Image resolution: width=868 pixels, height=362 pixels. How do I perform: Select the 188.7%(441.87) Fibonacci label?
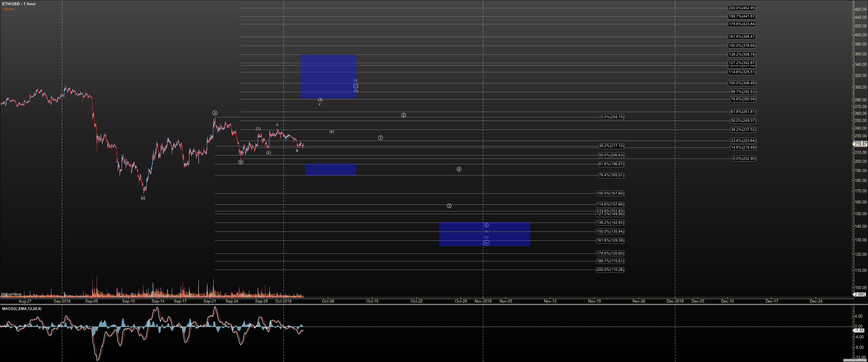point(742,17)
